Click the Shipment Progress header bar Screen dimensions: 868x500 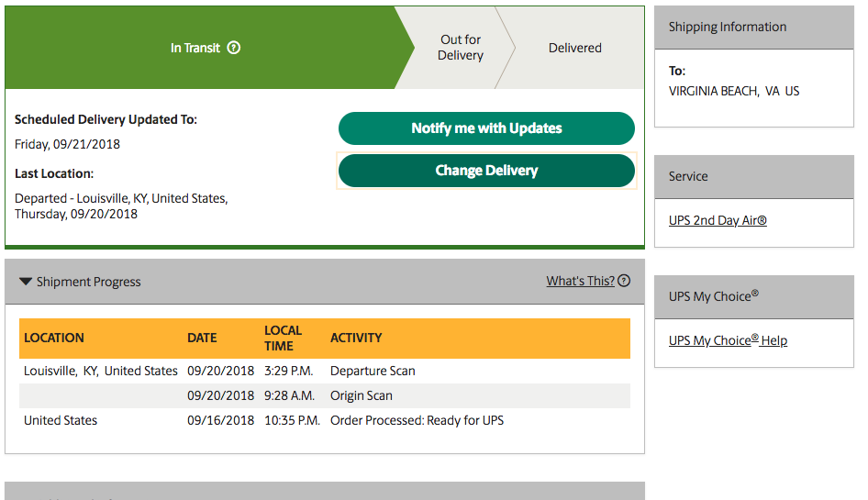pos(325,282)
